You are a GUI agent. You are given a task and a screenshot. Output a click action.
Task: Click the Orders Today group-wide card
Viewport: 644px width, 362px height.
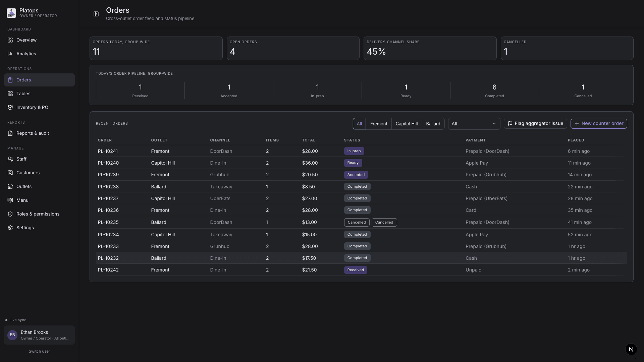156,48
